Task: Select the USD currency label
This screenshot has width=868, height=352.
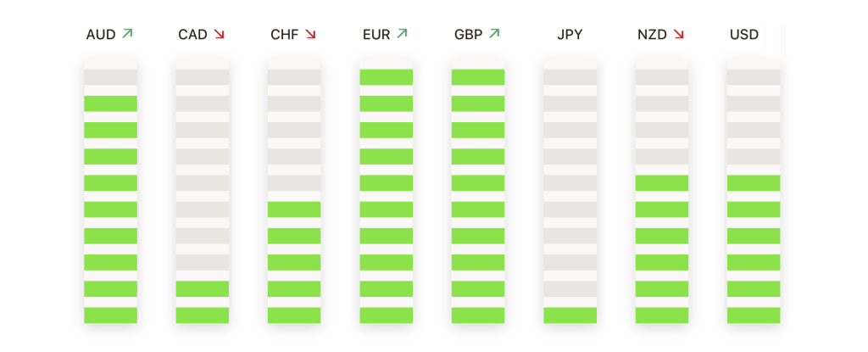Action: pyautogui.click(x=744, y=35)
